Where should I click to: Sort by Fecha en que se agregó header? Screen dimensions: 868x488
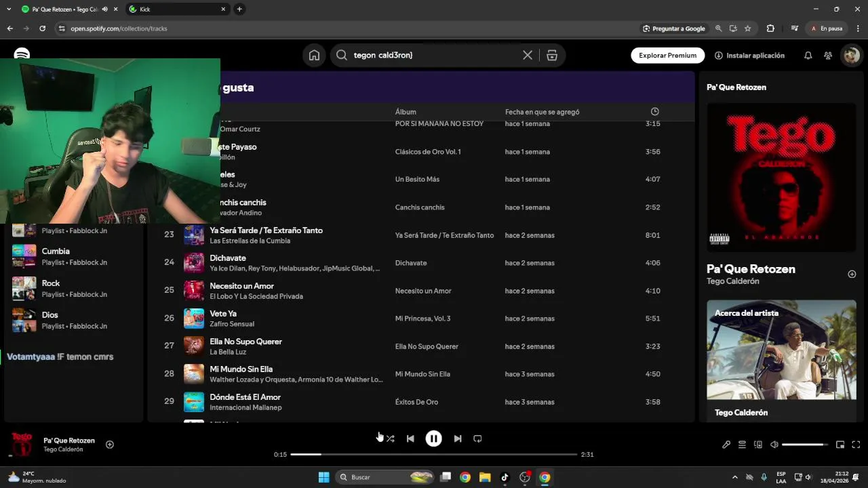point(542,112)
